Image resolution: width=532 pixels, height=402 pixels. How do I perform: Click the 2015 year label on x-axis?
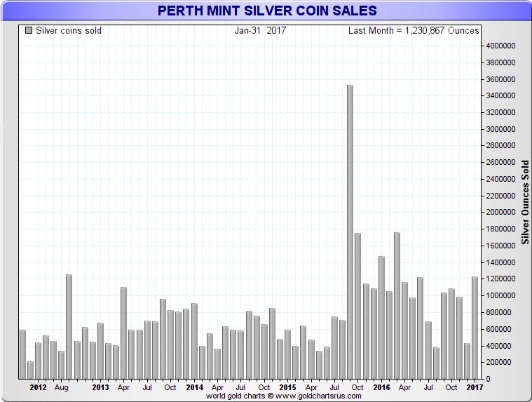click(287, 387)
